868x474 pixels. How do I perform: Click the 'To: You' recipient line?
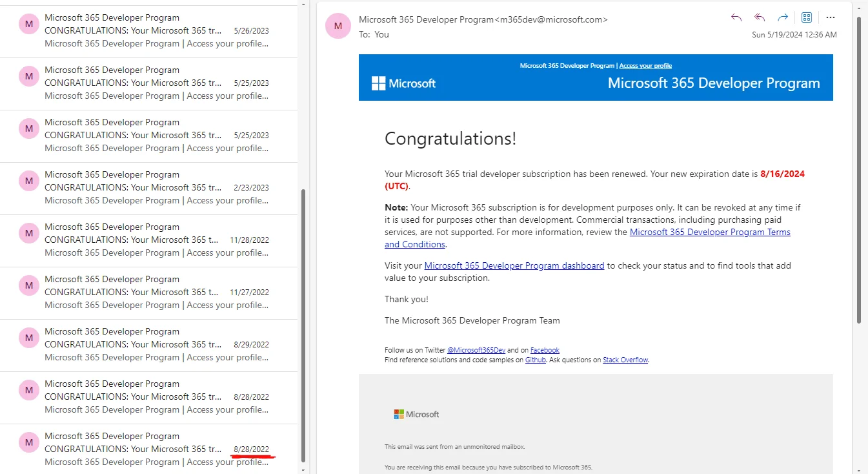click(x=374, y=34)
